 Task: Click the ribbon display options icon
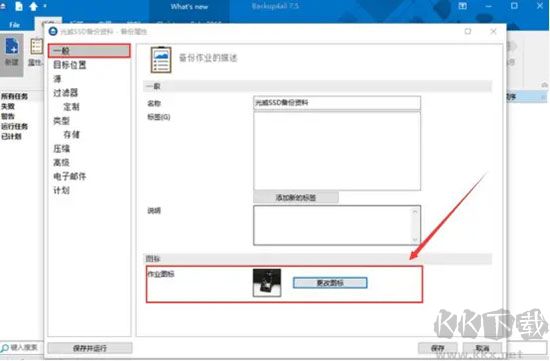(463, 6)
